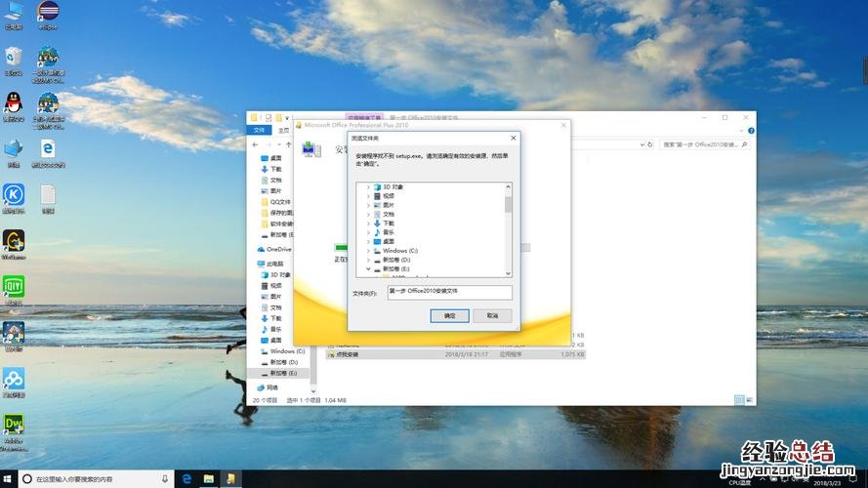Click the 文件夹 text input field

click(449, 292)
